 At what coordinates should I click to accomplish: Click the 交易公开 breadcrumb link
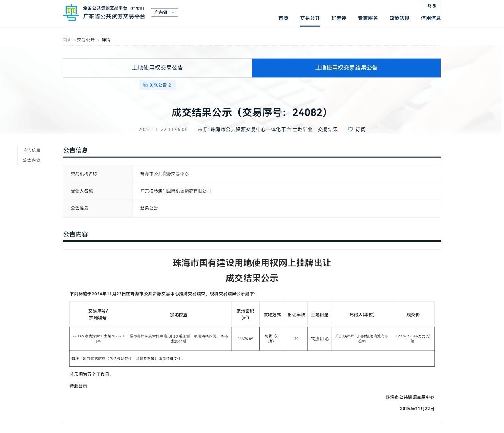tap(86, 40)
